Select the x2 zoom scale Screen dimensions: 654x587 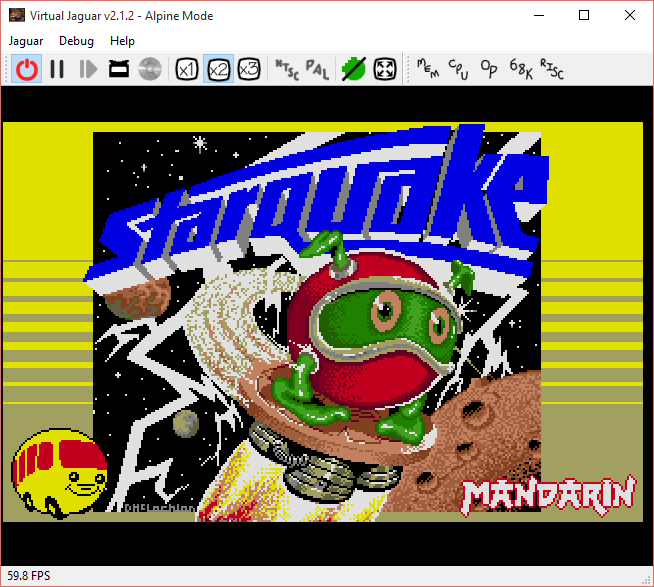click(218, 69)
